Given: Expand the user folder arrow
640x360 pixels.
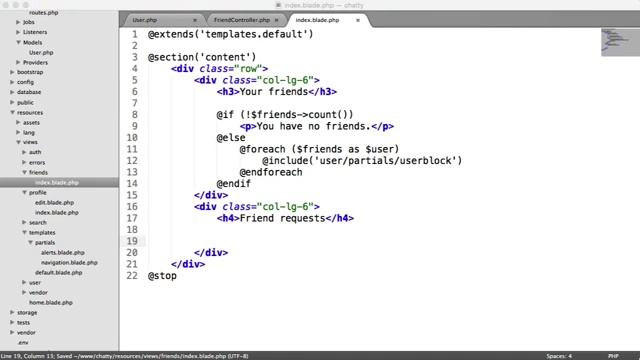Looking at the screenshot, I should (x=24, y=282).
